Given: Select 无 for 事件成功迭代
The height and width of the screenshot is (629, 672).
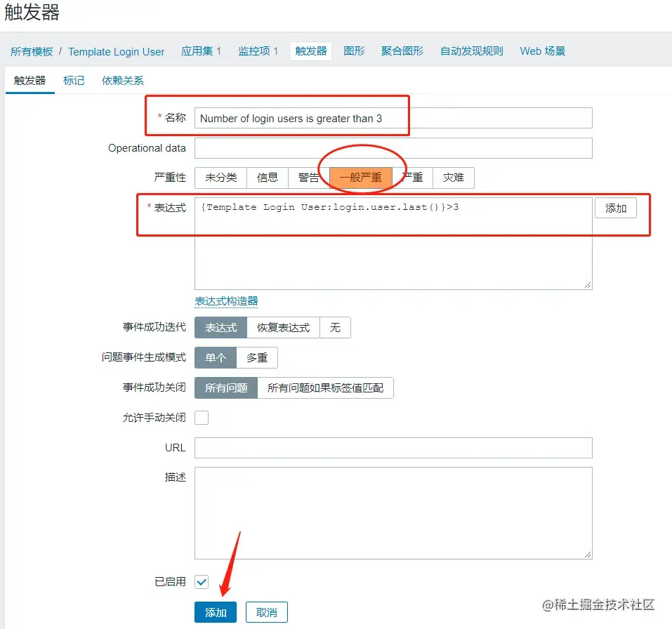Looking at the screenshot, I should click(x=335, y=328).
